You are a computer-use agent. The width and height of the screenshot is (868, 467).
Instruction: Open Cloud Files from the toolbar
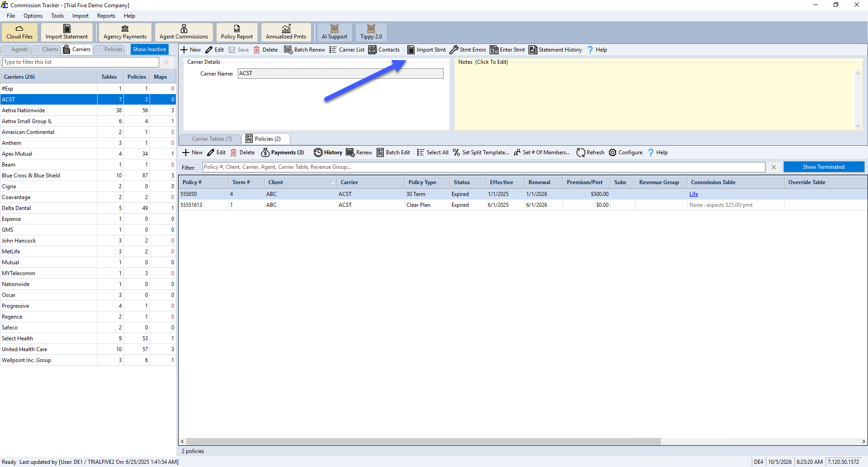point(19,32)
